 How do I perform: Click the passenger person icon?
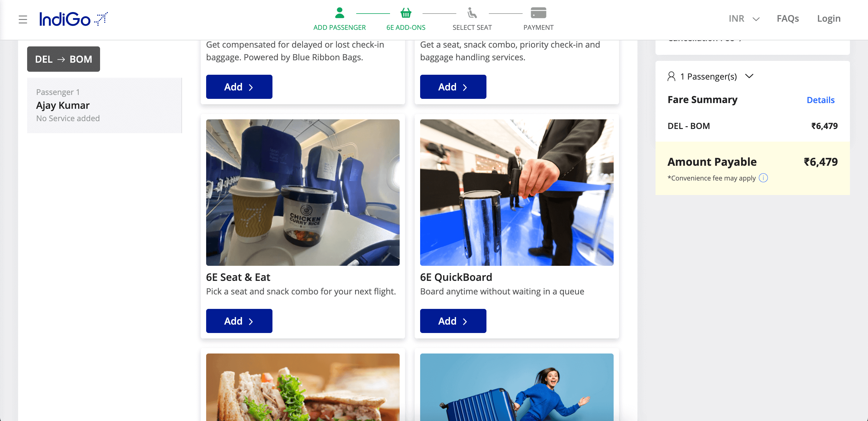(x=671, y=77)
